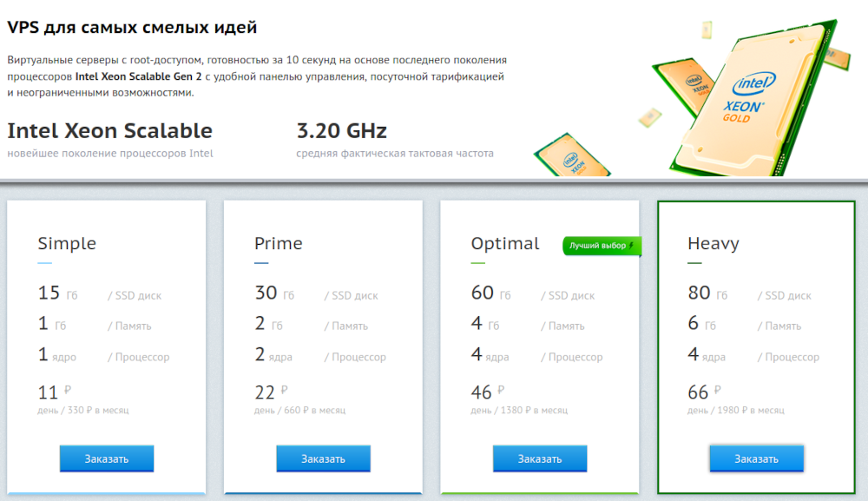Viewport: 868px width, 501px height.
Task: Click the 4 Гб memory value in Optimal
Action: point(485,323)
